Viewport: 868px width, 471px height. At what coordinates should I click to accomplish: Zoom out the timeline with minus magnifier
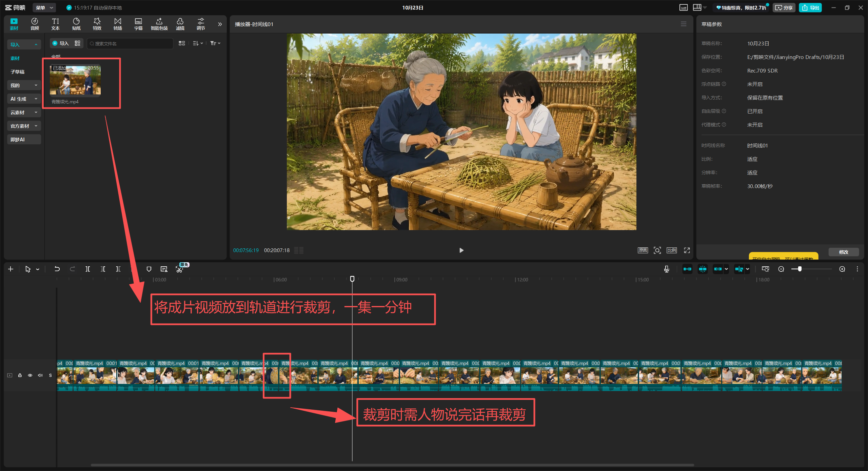click(x=781, y=269)
